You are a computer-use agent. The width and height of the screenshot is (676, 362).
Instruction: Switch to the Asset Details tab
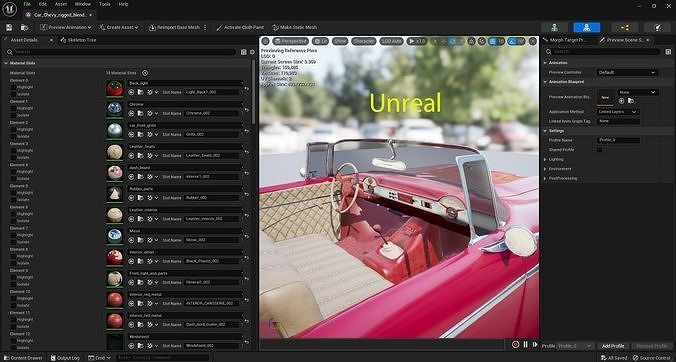[x=24, y=40]
